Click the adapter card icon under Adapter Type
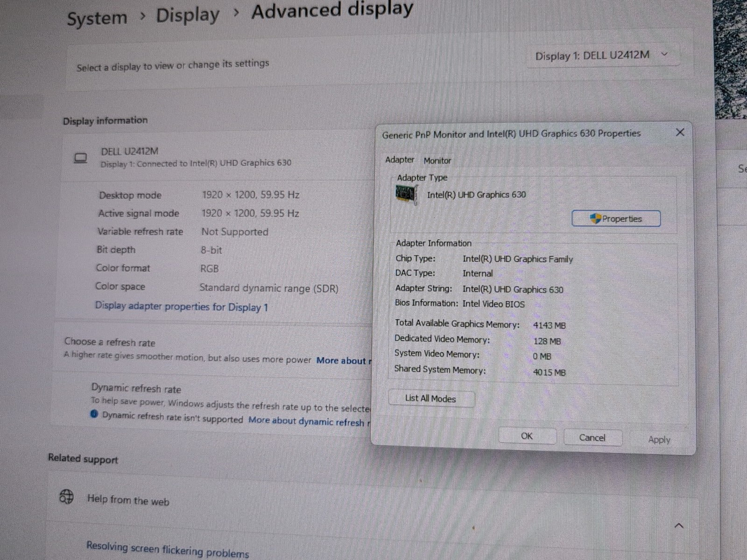 click(406, 194)
